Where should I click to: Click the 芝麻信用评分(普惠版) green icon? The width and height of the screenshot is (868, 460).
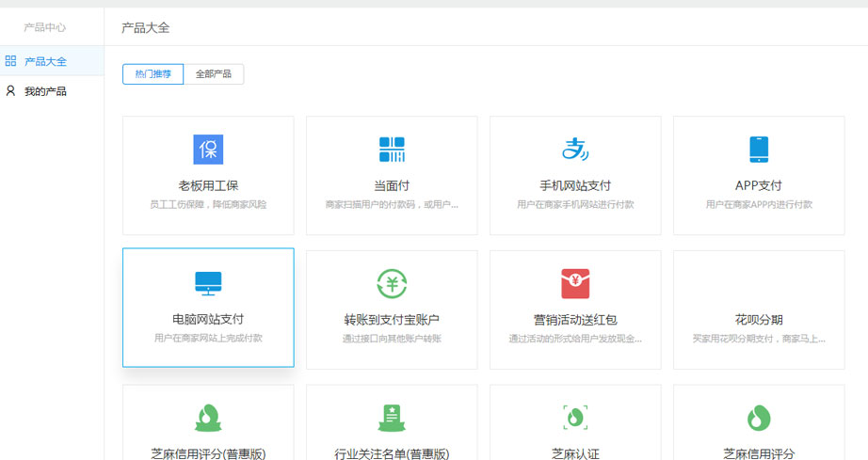pos(208,417)
